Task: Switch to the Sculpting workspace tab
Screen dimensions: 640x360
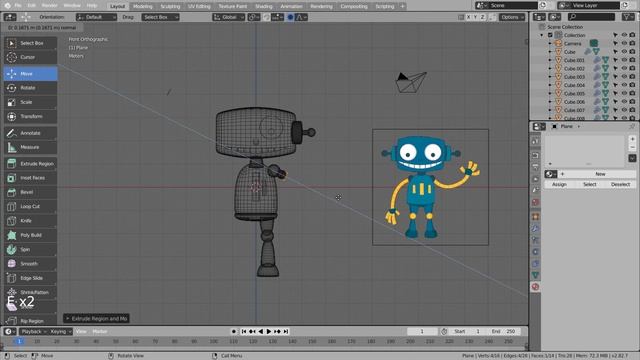Action: (x=170, y=6)
